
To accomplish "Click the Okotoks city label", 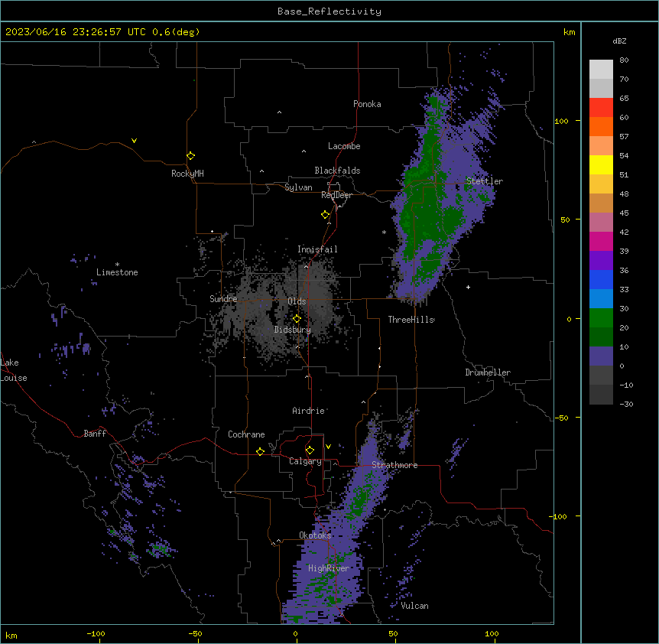I will (315, 535).
